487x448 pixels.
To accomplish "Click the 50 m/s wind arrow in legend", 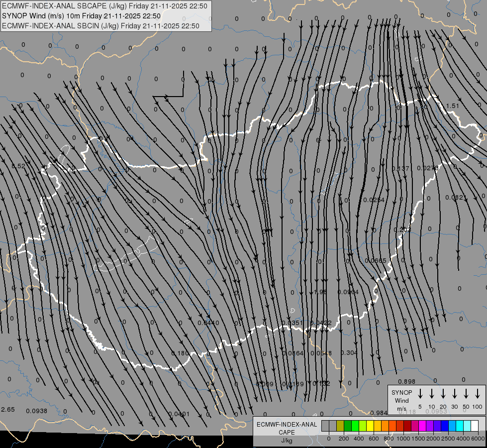I will pos(466,394).
